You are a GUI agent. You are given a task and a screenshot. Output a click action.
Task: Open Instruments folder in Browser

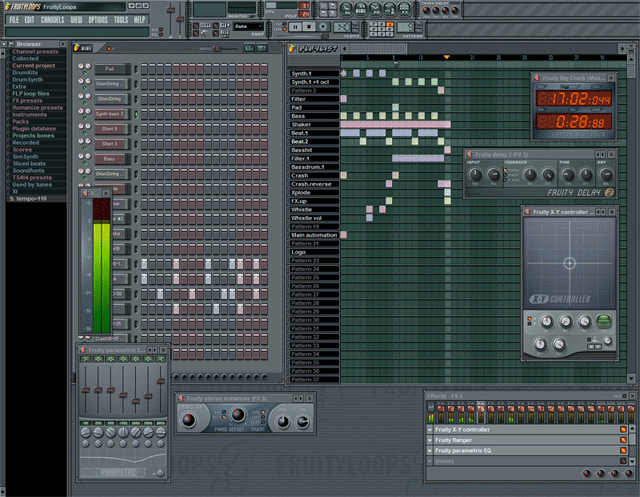tap(29, 115)
